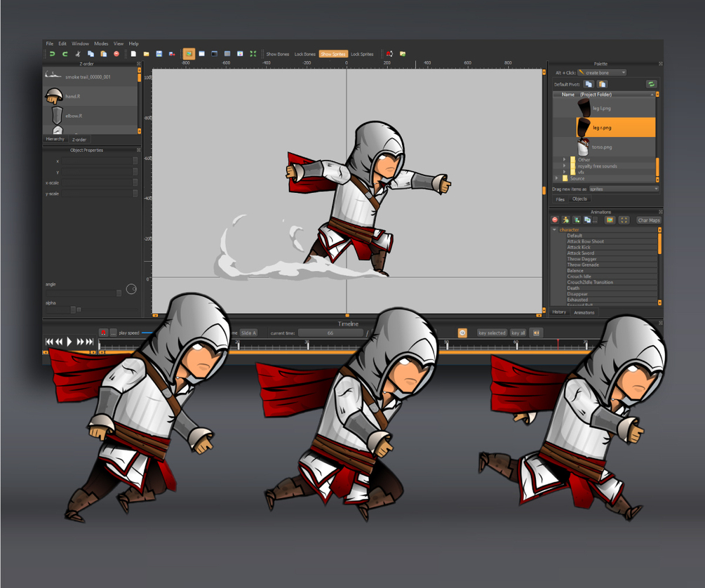Switch to the Z-order tab
This screenshot has height=588, width=705.
click(x=79, y=140)
